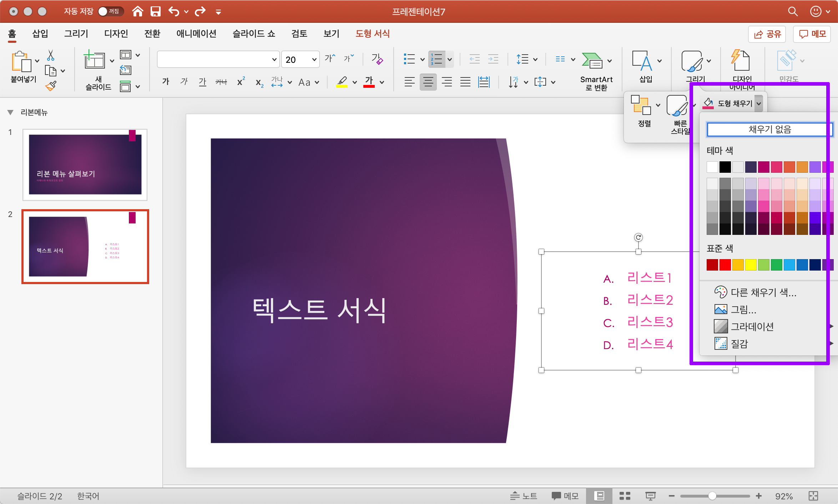Open the font size dropdown showing 20

[x=314, y=59]
